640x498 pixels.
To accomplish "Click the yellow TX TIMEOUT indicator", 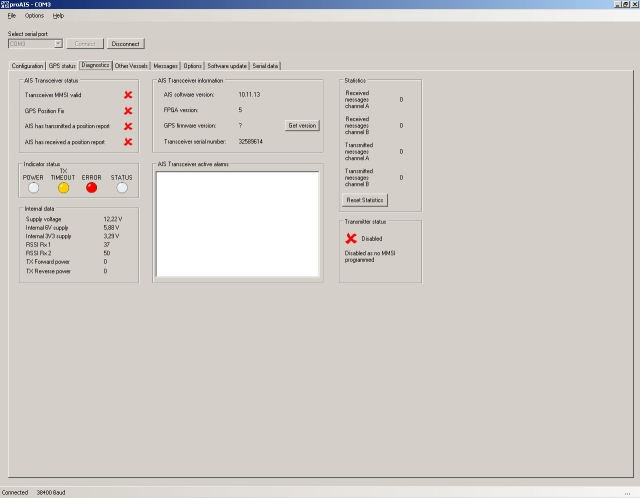I will 63,186.
